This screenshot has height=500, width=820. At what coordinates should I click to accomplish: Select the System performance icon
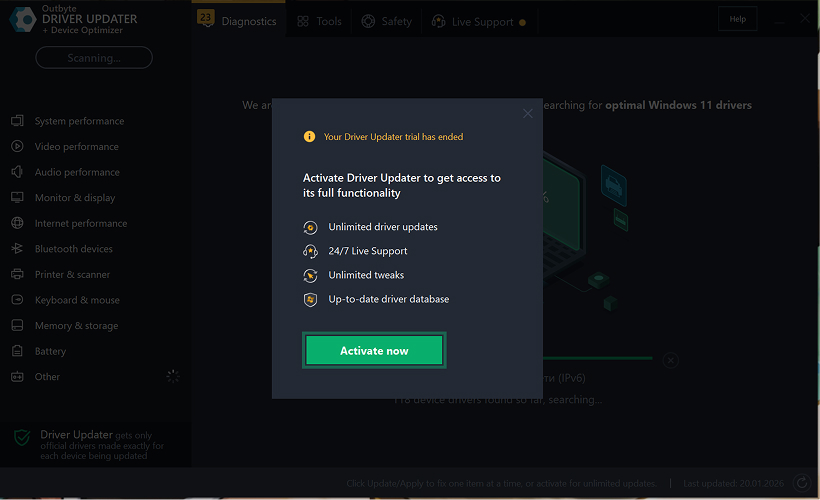click(17, 121)
